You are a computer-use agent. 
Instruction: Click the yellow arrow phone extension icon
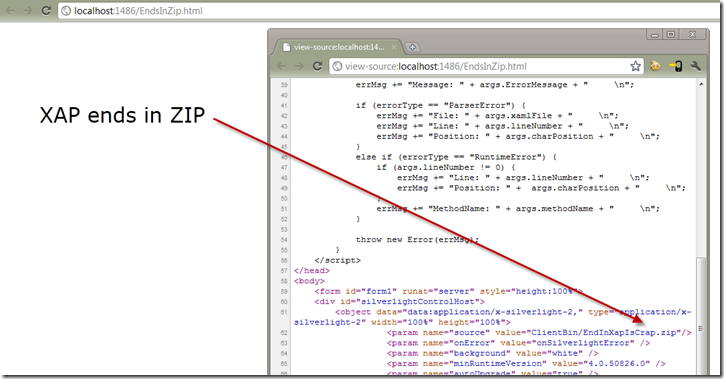676,66
